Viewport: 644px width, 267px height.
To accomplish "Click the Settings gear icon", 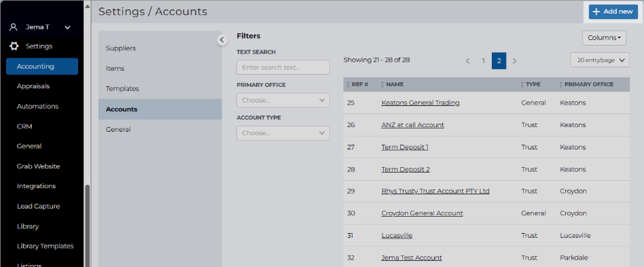I will [x=14, y=46].
